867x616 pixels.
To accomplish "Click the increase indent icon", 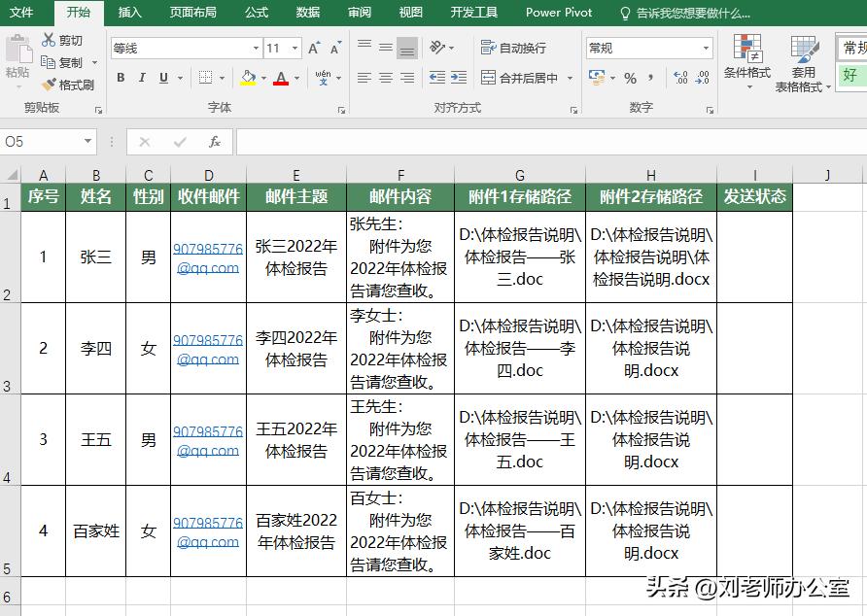I will [460, 78].
